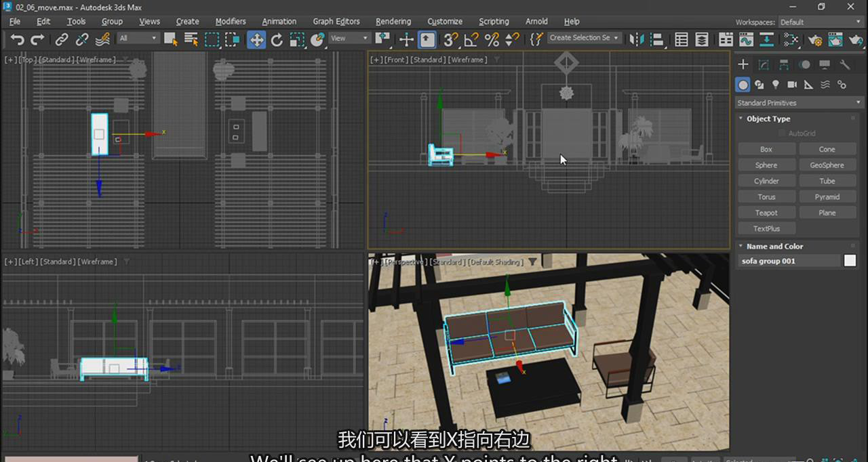Open the Create Selection Set dropdown

click(x=583, y=38)
